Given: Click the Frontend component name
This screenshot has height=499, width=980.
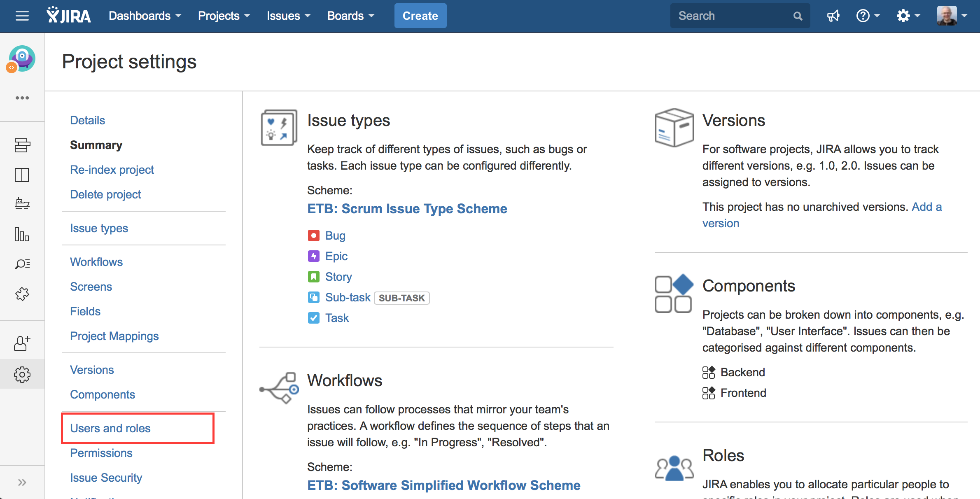Looking at the screenshot, I should tap(743, 393).
